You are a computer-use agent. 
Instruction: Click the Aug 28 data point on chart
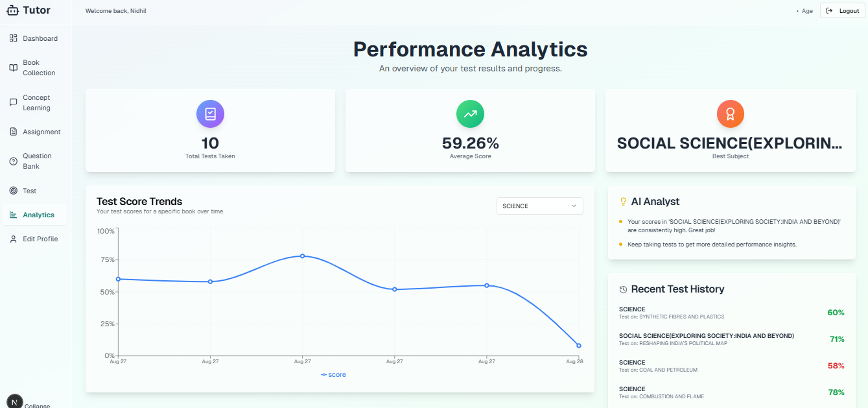coord(579,346)
